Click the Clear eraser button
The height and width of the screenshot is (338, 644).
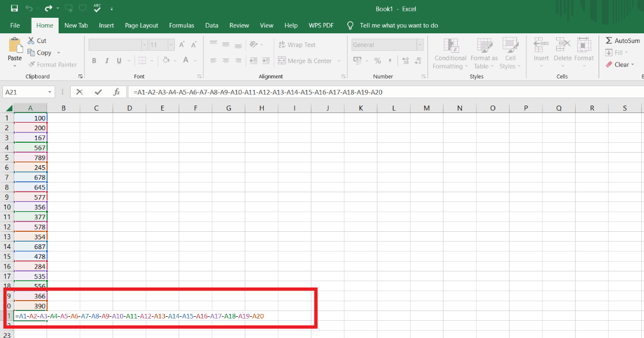tap(620, 64)
